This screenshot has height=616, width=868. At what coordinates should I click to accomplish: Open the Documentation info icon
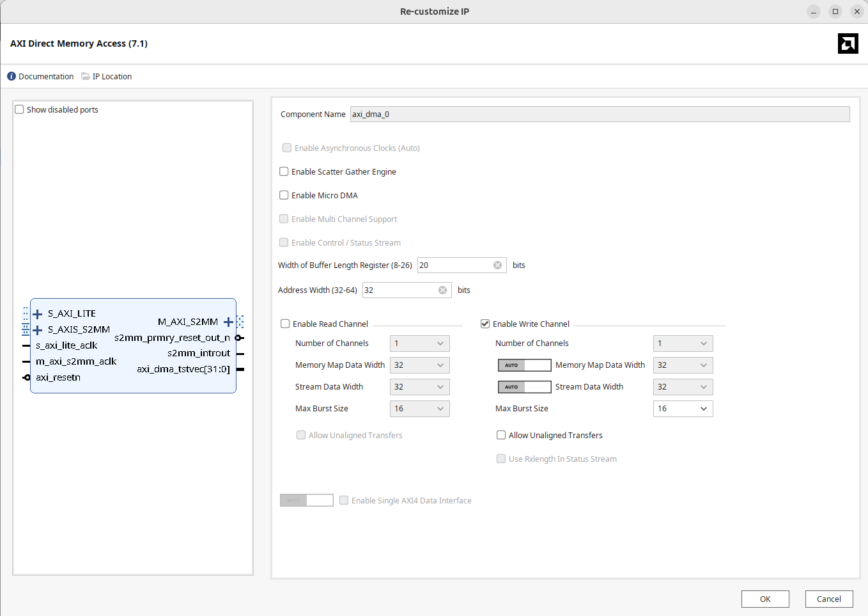pyautogui.click(x=12, y=76)
